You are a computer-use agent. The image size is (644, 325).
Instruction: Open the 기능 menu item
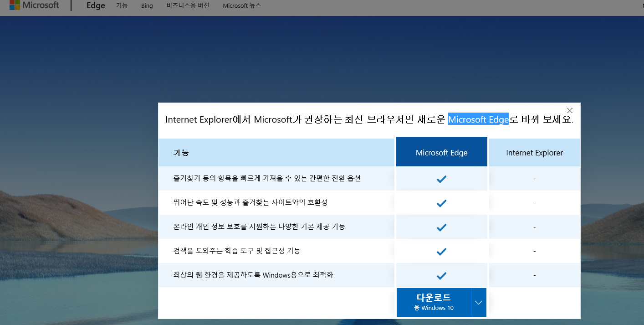122,6
